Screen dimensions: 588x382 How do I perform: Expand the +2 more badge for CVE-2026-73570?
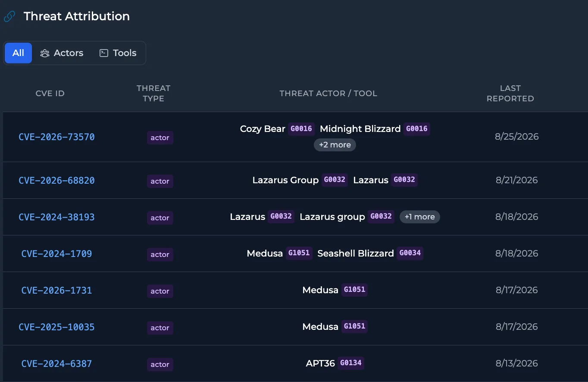tap(335, 145)
